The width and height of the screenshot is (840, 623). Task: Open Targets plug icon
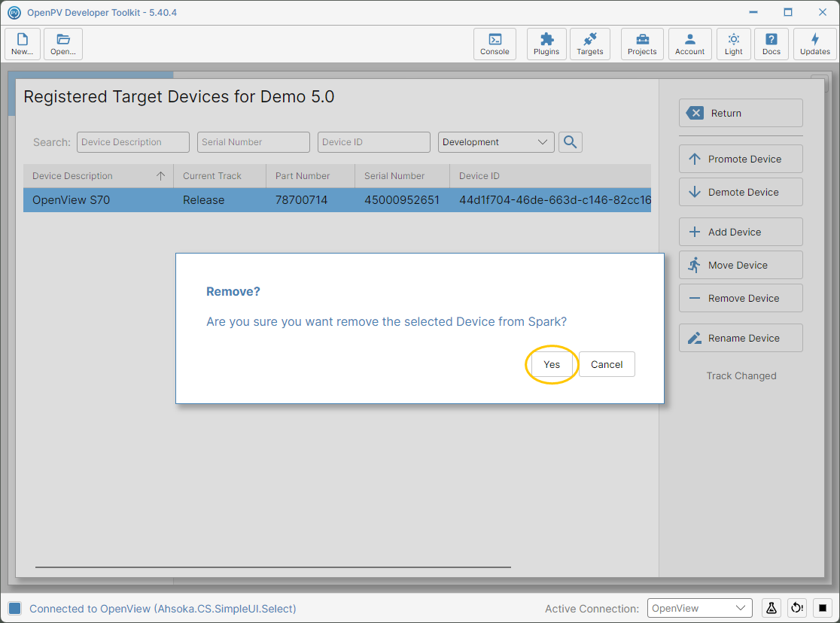(x=590, y=44)
